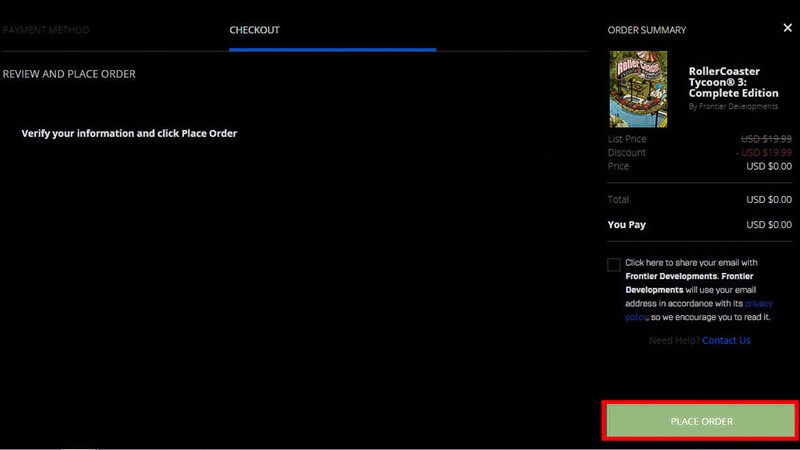Select the Checkout tab

pos(255,30)
